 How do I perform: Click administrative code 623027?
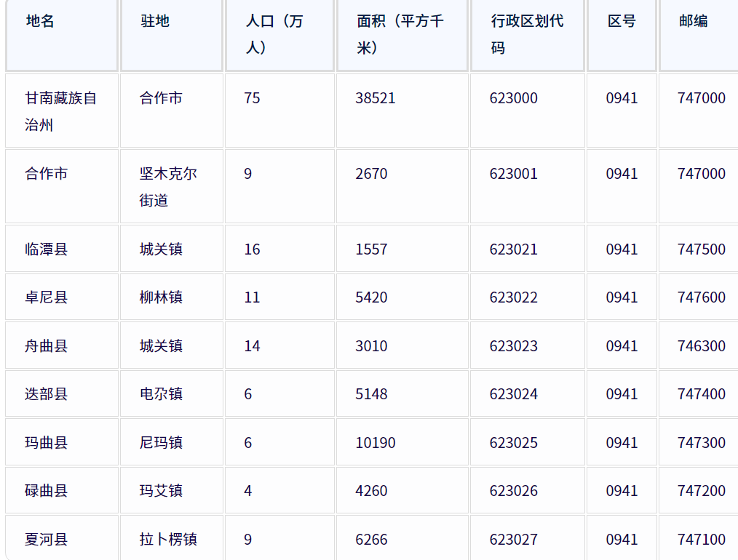click(x=514, y=539)
